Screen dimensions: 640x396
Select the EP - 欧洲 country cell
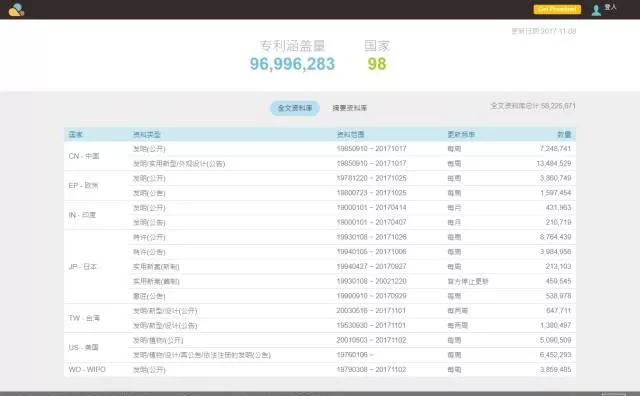click(96, 185)
